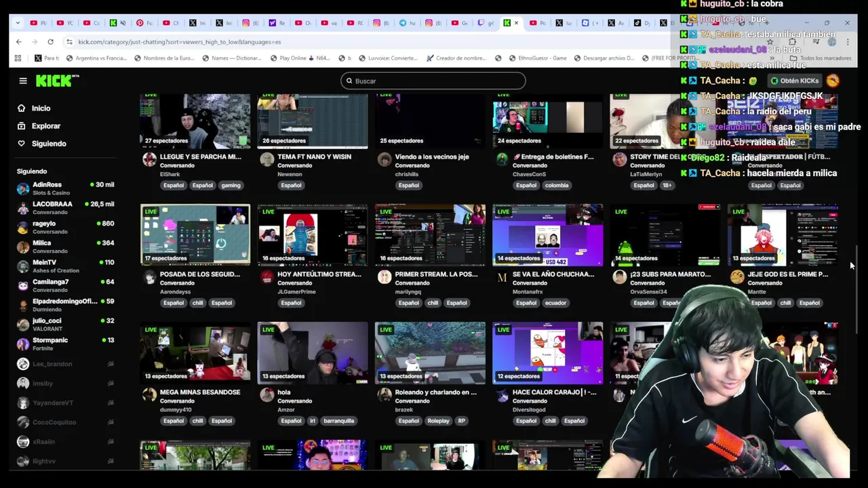Click ElShark streamer avatar

(149, 159)
